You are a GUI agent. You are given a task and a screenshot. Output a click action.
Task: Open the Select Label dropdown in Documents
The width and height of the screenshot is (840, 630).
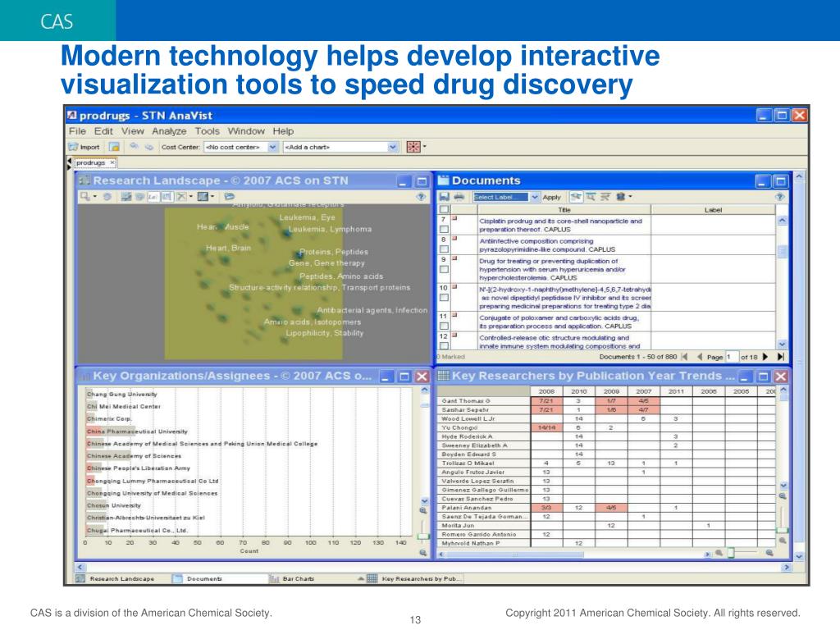[x=534, y=197]
